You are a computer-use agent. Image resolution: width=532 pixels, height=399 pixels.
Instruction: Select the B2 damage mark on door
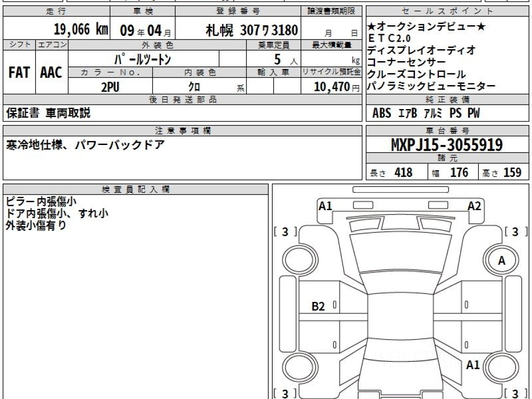[x=318, y=306]
